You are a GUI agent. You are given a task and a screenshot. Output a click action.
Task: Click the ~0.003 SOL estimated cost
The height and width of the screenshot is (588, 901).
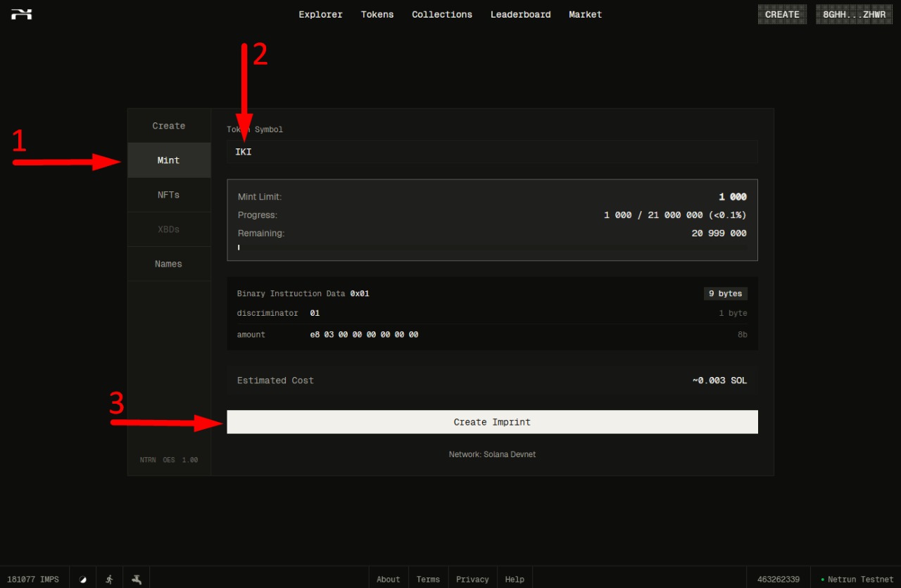[719, 381]
